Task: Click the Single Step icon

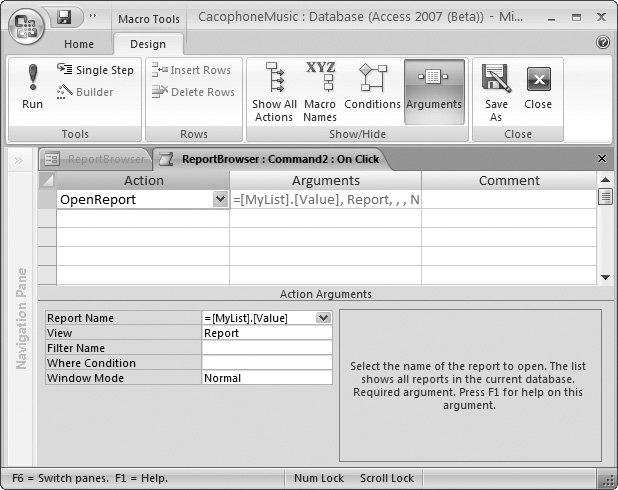Action: [65, 70]
